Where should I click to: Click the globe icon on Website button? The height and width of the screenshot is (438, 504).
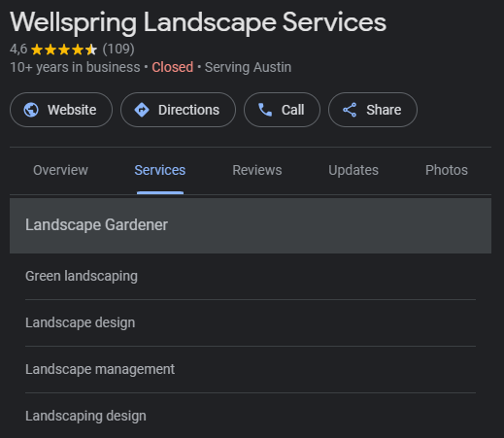pos(31,110)
